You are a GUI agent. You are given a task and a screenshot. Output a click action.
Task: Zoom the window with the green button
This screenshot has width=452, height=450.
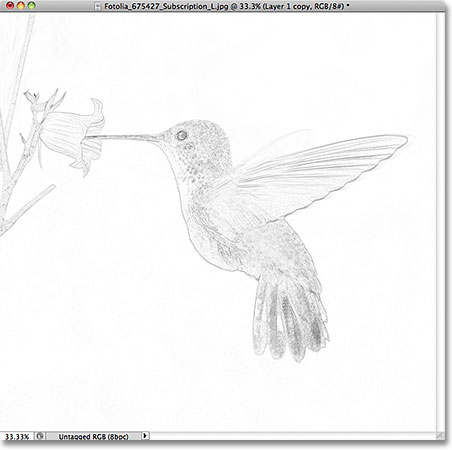click(x=31, y=5)
